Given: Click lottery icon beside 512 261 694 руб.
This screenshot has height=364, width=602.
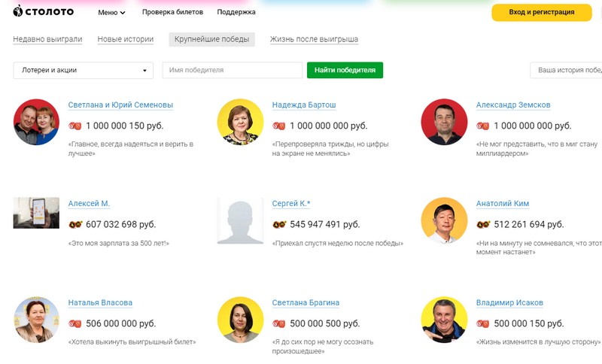Looking at the screenshot, I should (483, 224).
